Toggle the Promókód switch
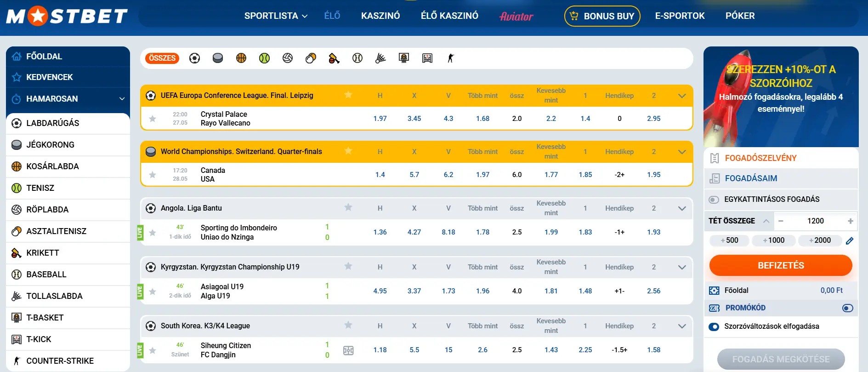This screenshot has height=372, width=868. coord(848,308)
